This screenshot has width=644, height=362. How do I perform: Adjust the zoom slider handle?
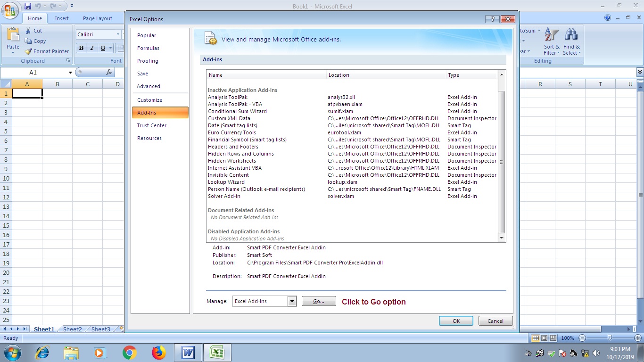tap(610, 338)
